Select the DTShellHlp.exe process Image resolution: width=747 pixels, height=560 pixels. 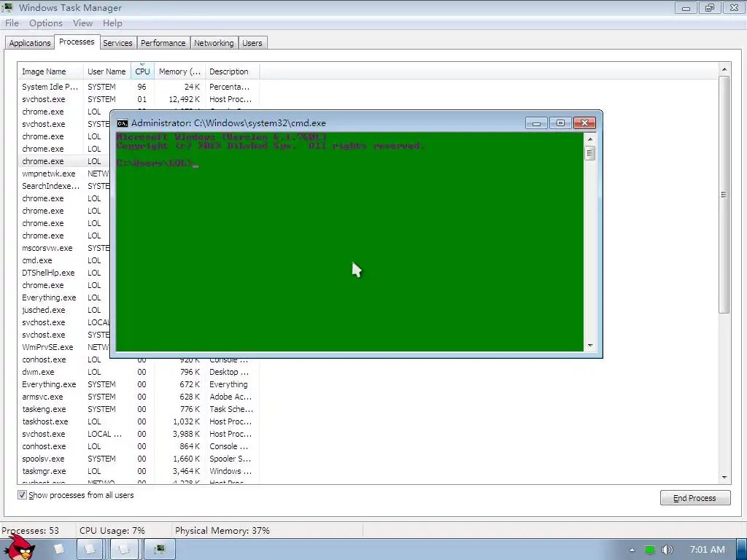(48, 273)
